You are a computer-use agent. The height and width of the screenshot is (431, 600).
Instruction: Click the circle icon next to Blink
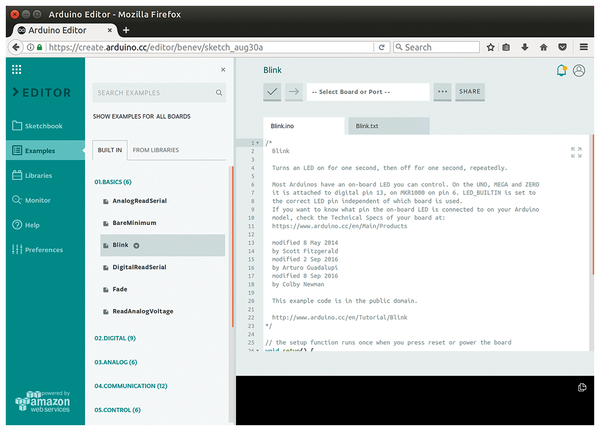pos(136,246)
